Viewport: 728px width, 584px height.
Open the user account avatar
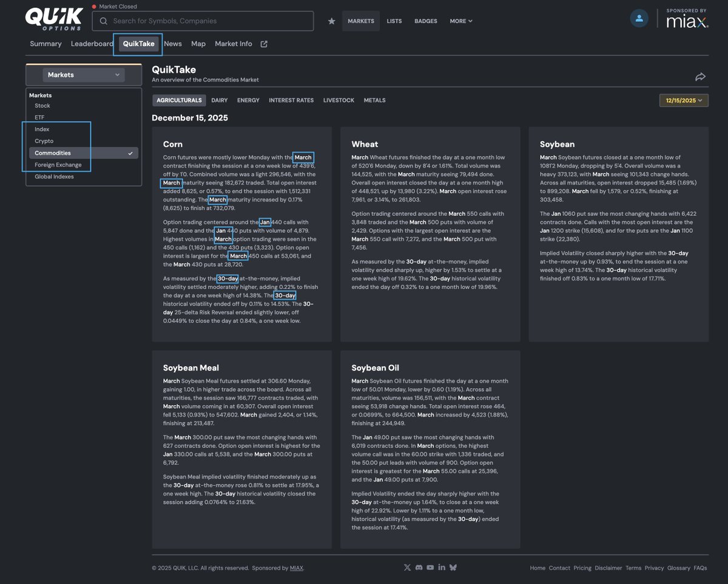pos(639,18)
